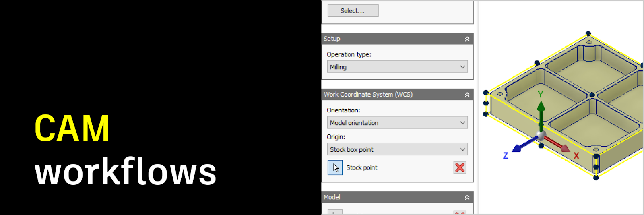Image resolution: width=644 pixels, height=215 pixels.
Task: Collapse the Work Coordinate System section chevron
Action: click(467, 95)
